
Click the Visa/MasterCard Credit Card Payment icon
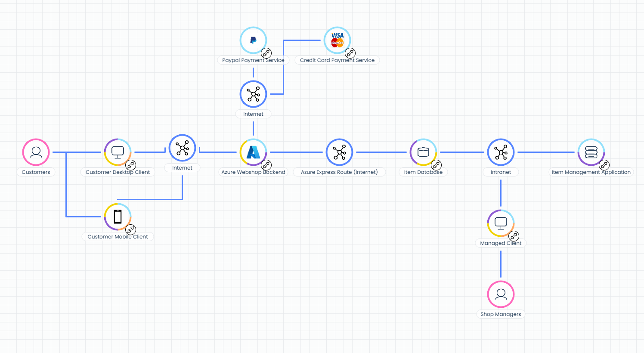337,40
